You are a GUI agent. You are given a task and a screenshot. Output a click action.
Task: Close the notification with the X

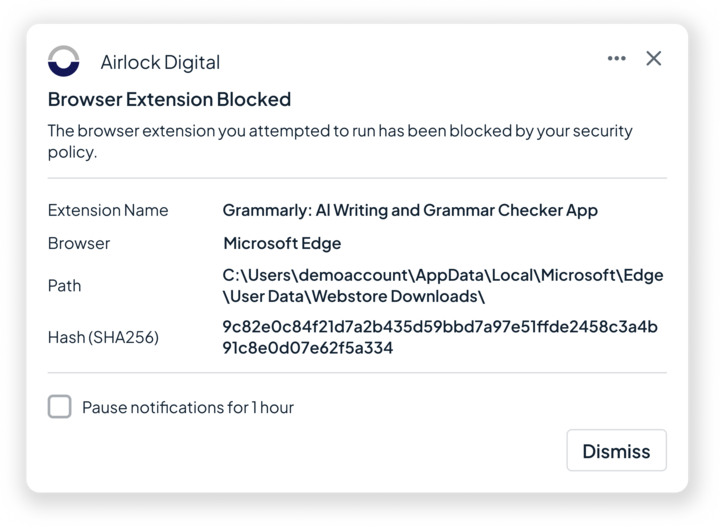(x=654, y=59)
